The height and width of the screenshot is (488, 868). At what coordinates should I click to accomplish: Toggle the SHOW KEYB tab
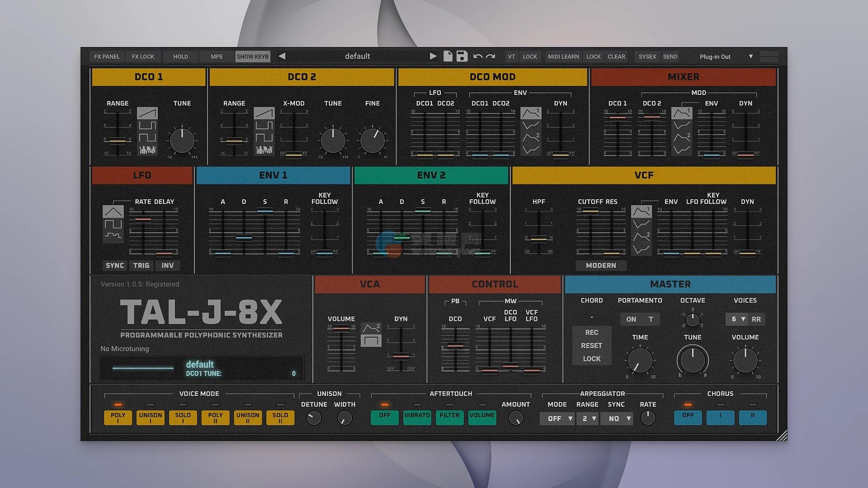(x=253, y=56)
